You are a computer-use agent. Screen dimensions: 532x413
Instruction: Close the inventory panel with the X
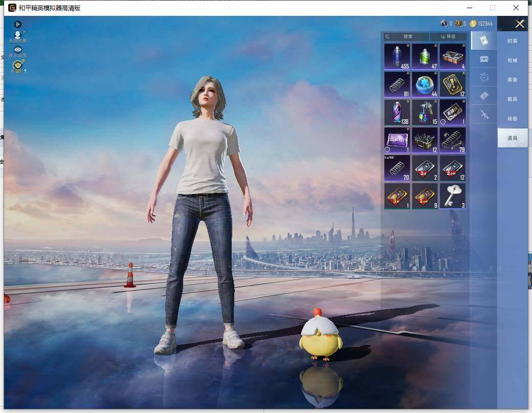click(x=519, y=24)
